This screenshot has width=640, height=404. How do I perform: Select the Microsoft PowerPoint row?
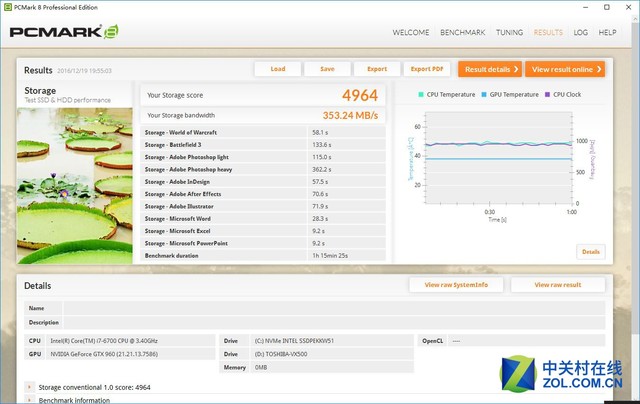point(263,243)
